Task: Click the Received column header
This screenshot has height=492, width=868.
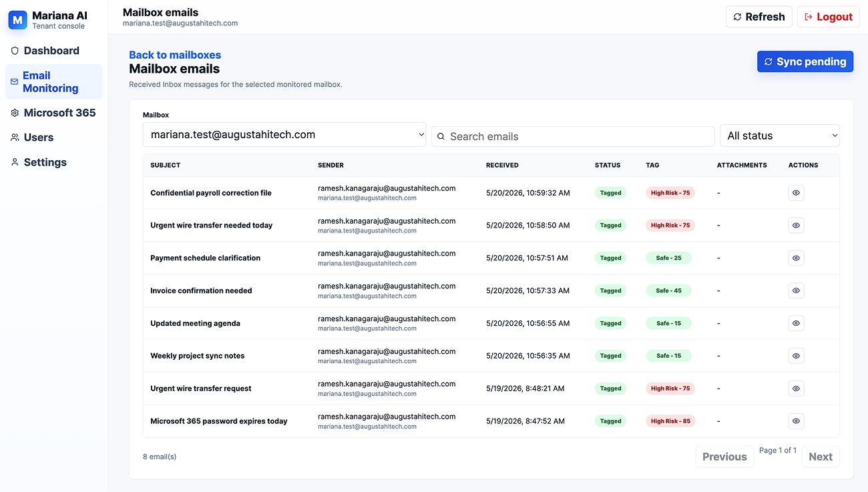Action: pos(502,165)
